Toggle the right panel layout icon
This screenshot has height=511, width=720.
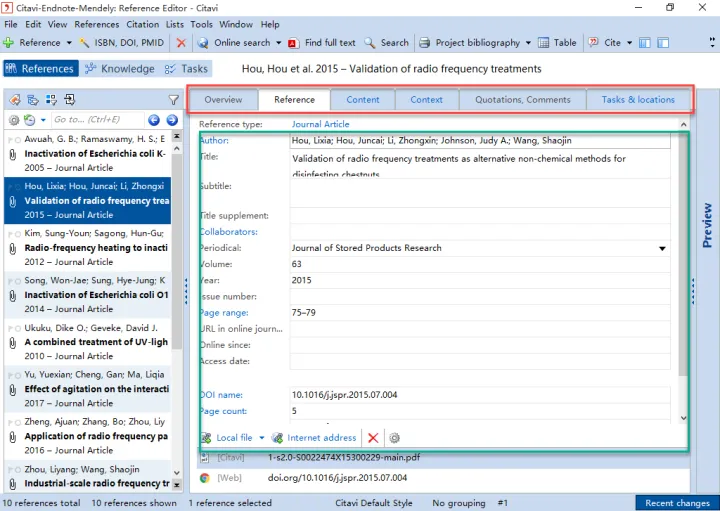[663, 43]
